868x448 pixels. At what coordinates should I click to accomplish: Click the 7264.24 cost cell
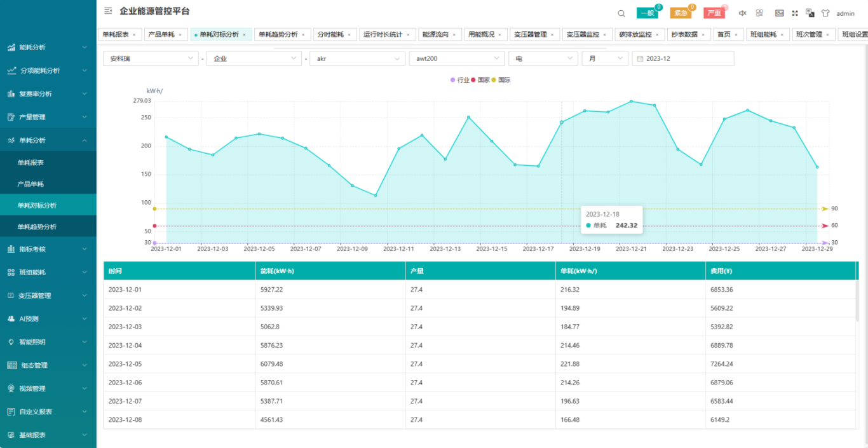coord(780,364)
